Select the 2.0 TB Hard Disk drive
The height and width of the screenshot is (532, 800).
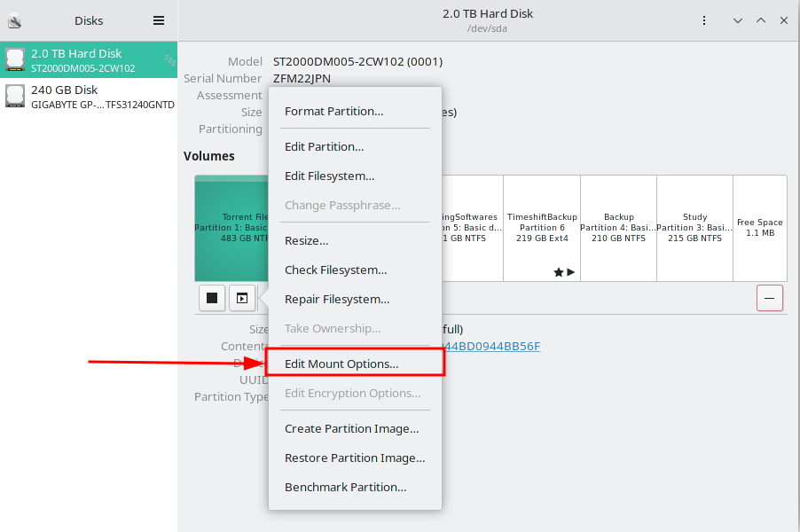[x=89, y=60]
